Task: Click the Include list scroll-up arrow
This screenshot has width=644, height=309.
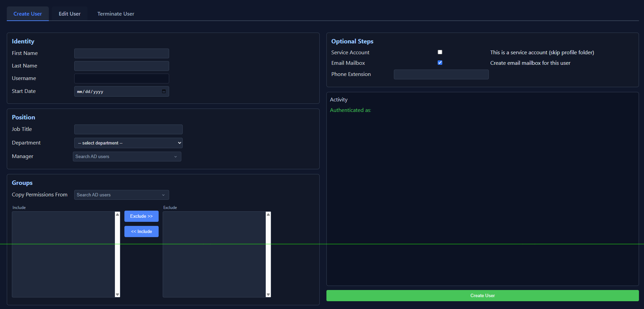Action: click(x=118, y=214)
